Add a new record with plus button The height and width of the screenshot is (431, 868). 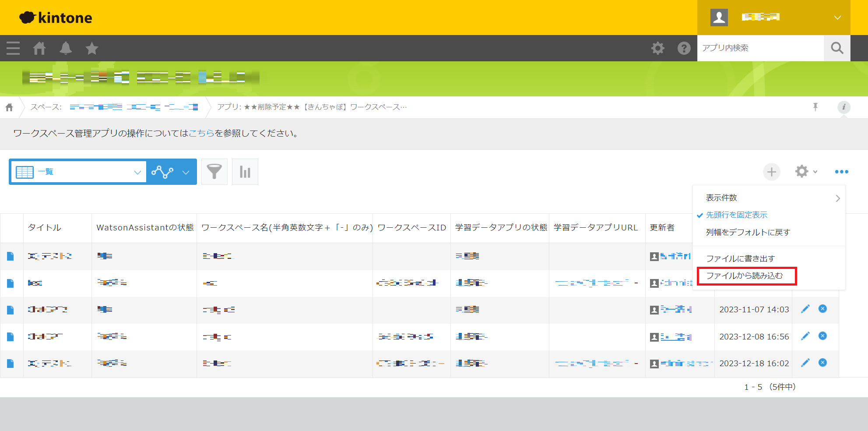pos(772,172)
